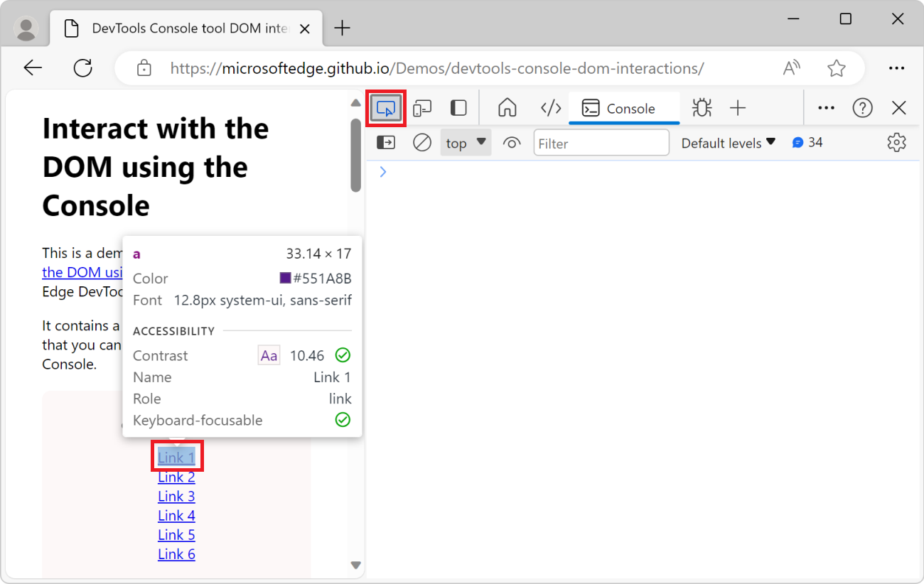Expand more DevTools options with ellipsis
This screenshot has width=924, height=584.
[825, 107]
